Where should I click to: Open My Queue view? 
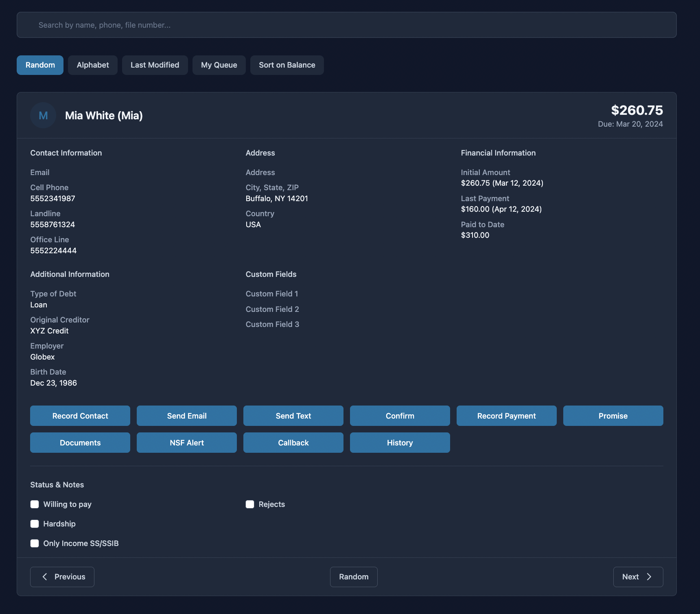click(x=219, y=65)
